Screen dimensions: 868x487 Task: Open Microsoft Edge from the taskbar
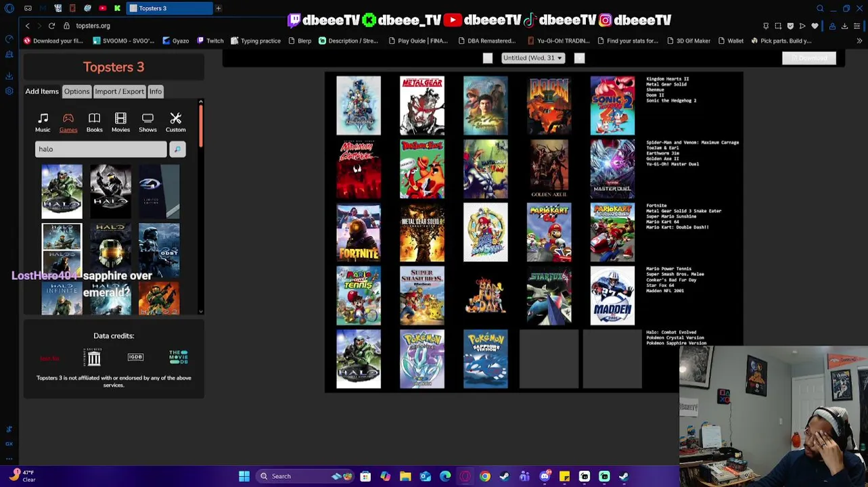(445, 476)
